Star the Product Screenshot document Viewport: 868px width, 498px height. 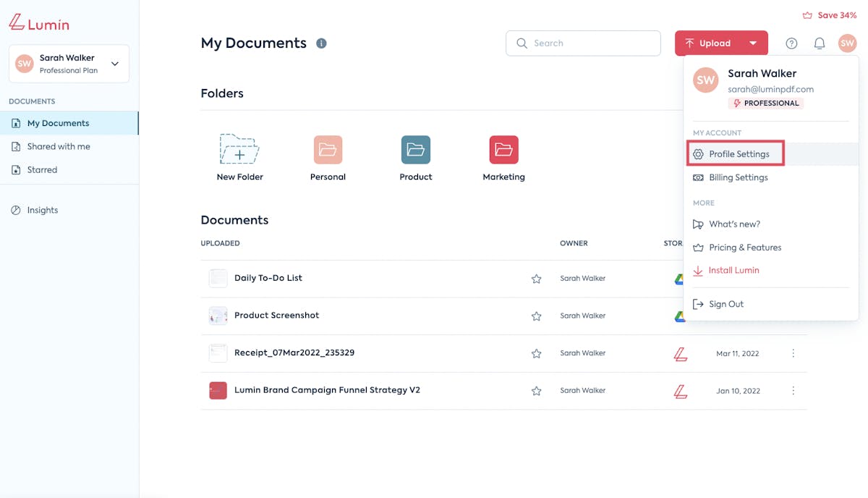(x=536, y=316)
